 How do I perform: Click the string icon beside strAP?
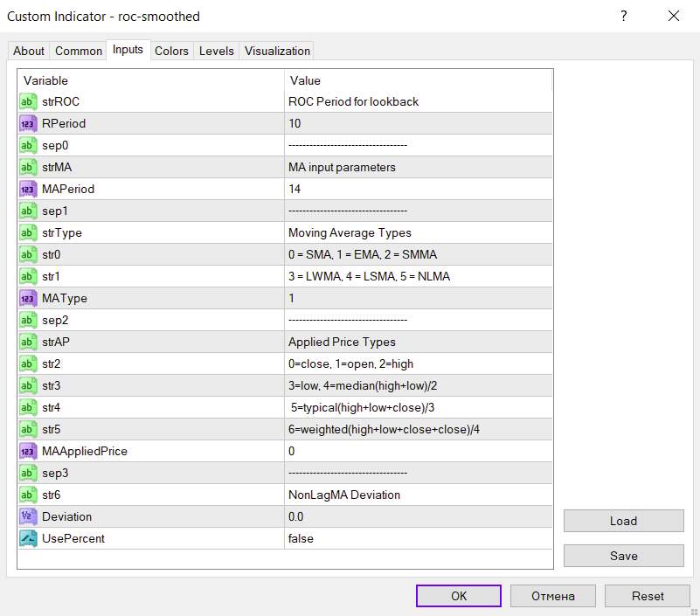[x=28, y=343]
